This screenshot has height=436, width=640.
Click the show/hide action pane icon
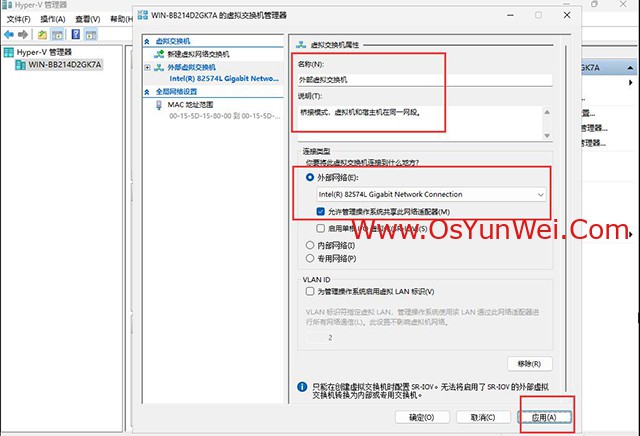pos(91,35)
